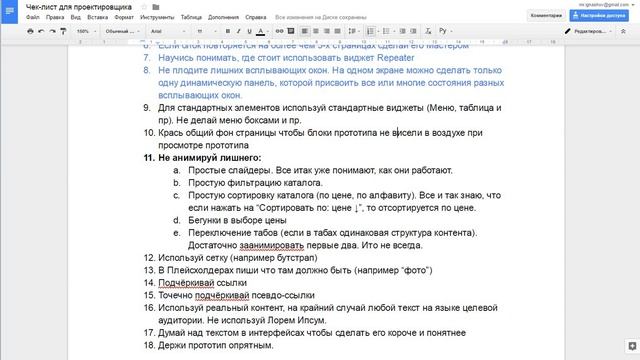
Task: Open the Обычный paragraph style dropdown
Action: point(122,31)
